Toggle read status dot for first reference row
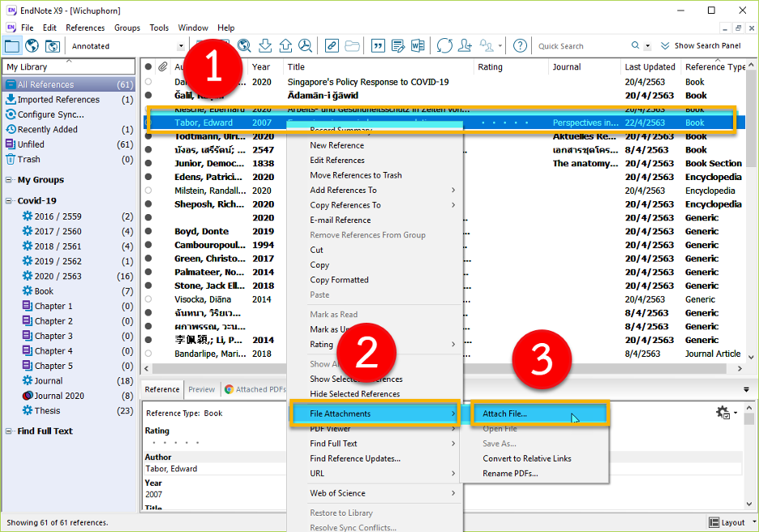Image resolution: width=759 pixels, height=532 pixels. 148,82
